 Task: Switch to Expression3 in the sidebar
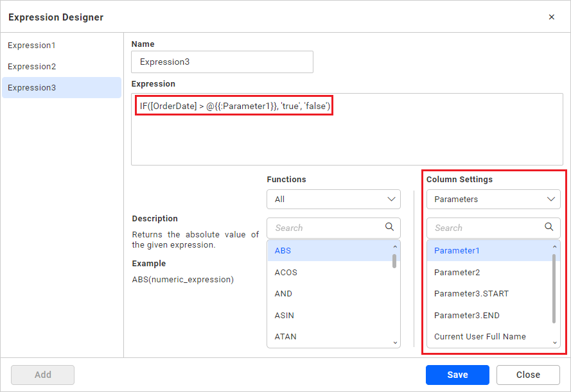point(31,87)
